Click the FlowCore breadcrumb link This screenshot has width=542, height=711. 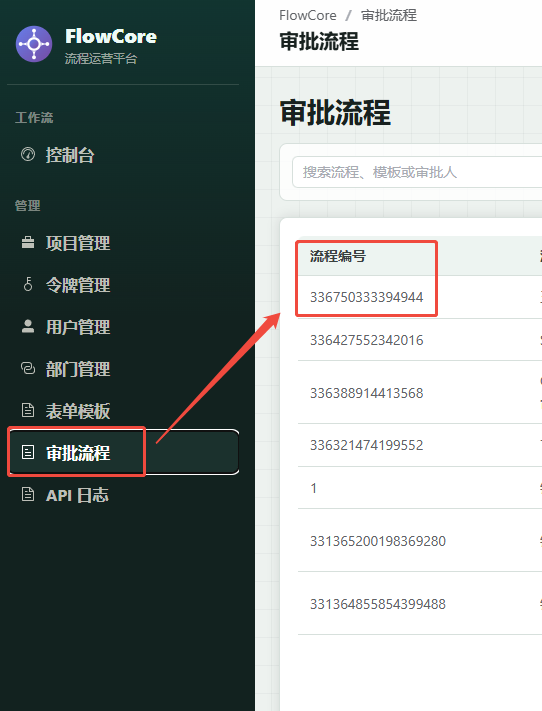click(308, 15)
